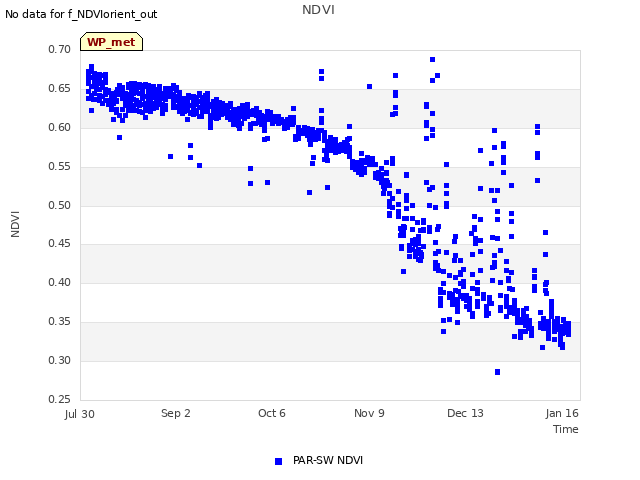The image size is (640, 480).
Task: Click the Time axis label
Action: coord(566,429)
